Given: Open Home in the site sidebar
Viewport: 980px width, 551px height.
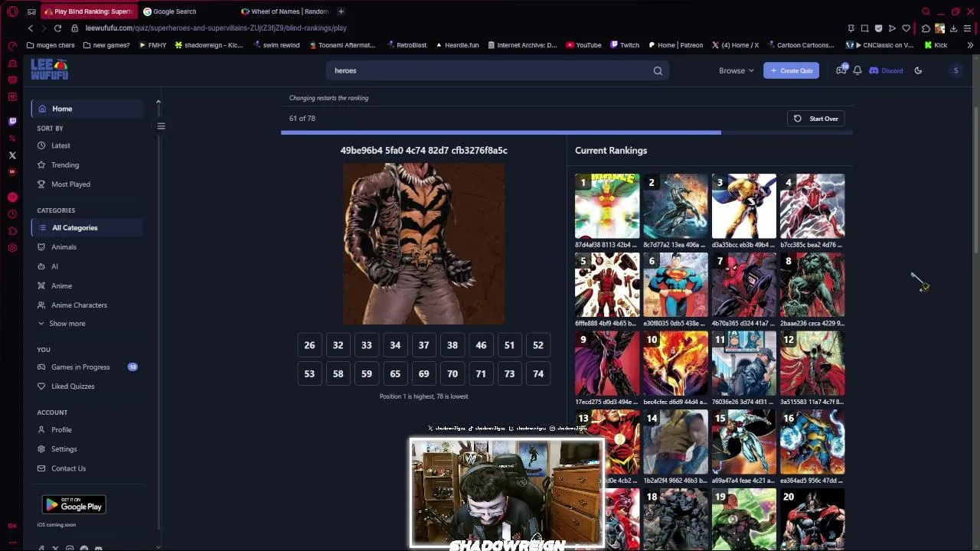Looking at the screenshot, I should click(x=87, y=109).
